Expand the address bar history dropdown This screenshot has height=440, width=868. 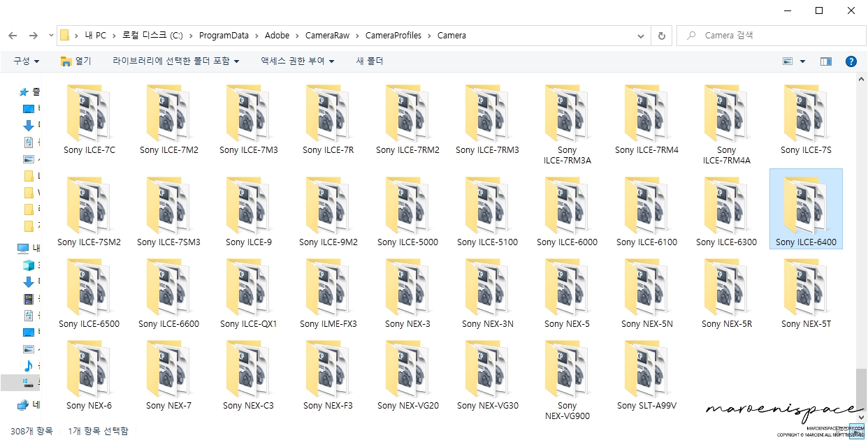pyautogui.click(x=641, y=36)
